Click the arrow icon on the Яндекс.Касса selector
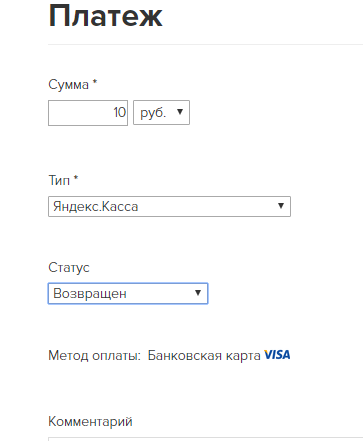 pos(281,206)
